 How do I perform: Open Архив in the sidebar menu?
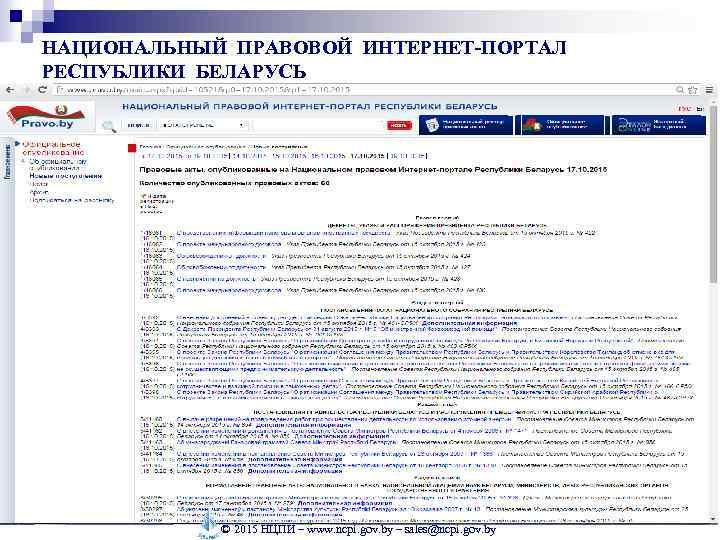tap(39, 192)
